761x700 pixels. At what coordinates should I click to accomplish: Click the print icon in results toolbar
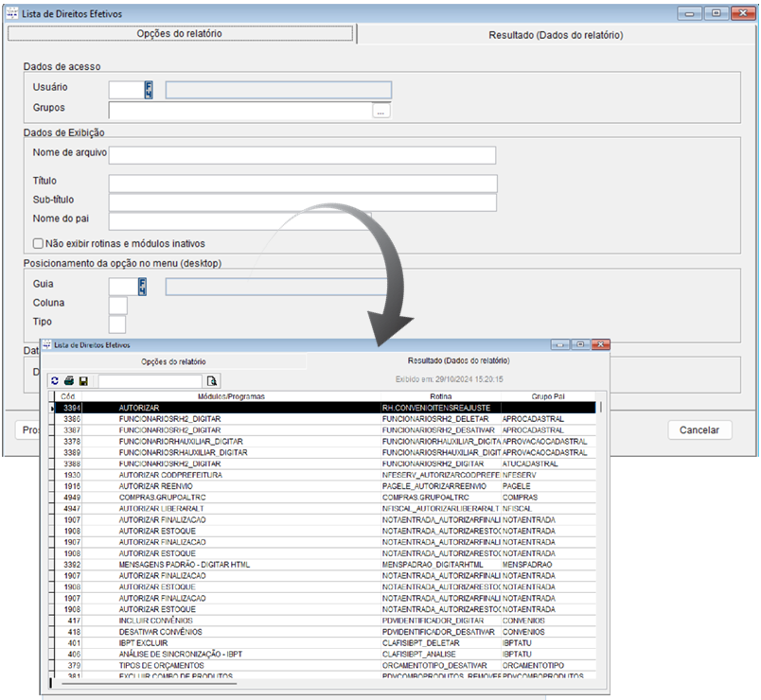click(x=69, y=380)
